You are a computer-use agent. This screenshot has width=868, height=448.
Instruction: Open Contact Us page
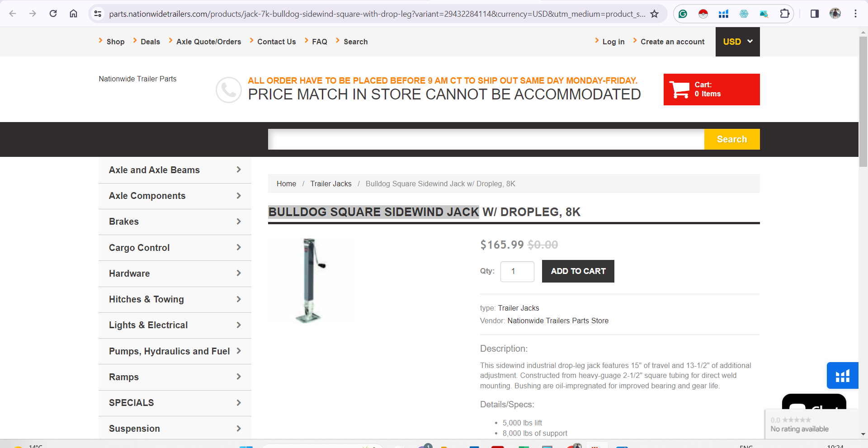(x=276, y=42)
